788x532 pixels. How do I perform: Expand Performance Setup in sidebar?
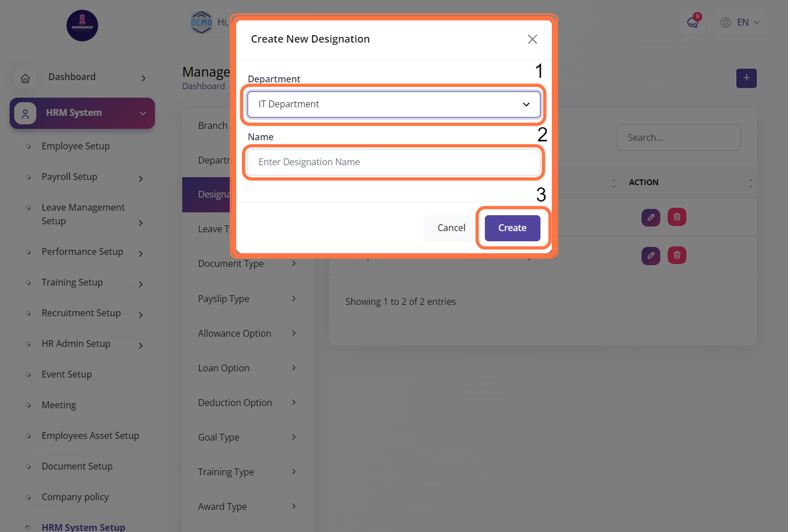[141, 254]
